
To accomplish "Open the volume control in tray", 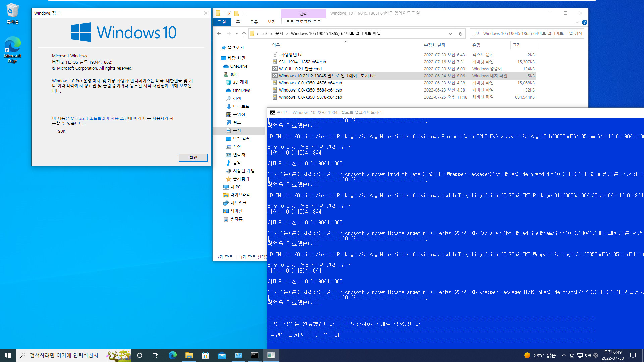I will point(588,355).
